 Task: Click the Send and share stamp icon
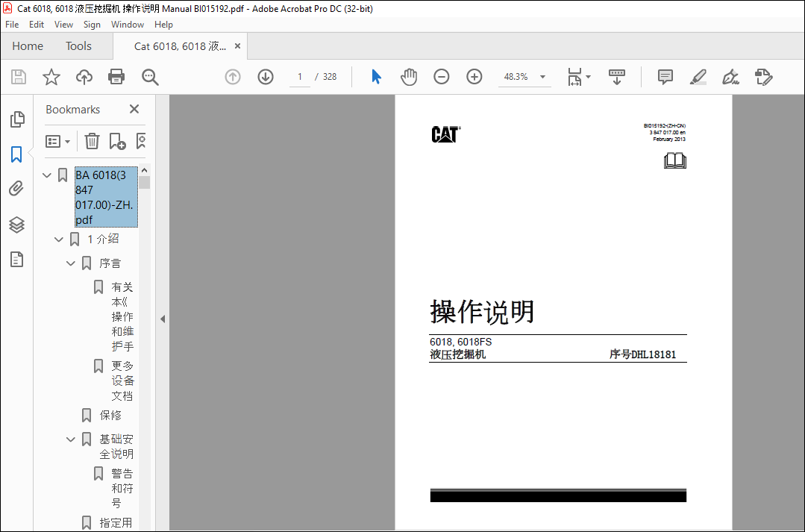[x=763, y=77]
